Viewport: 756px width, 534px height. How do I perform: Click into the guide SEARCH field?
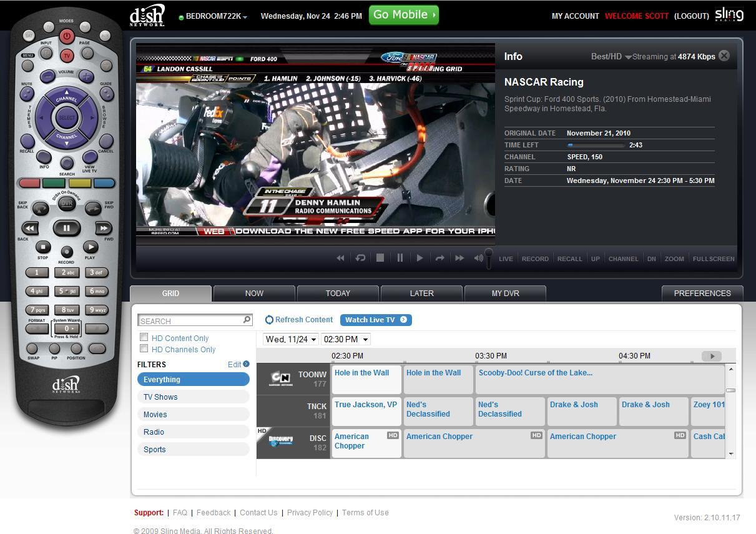point(195,320)
